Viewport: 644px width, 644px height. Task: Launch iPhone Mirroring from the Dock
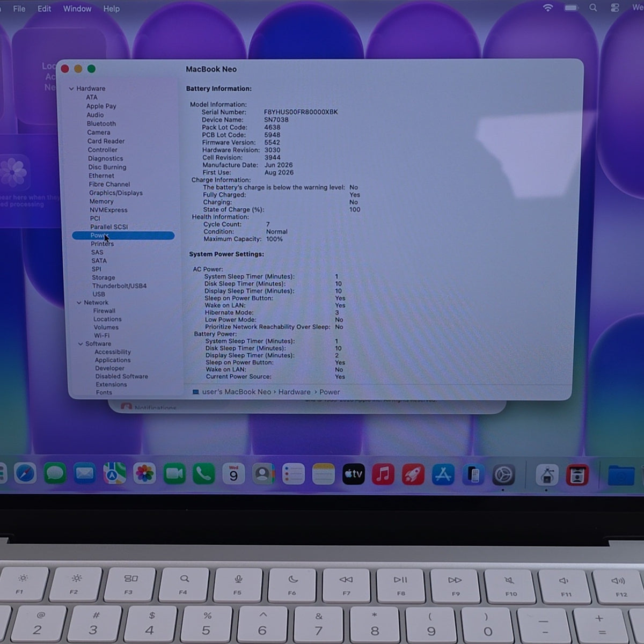[x=473, y=474]
